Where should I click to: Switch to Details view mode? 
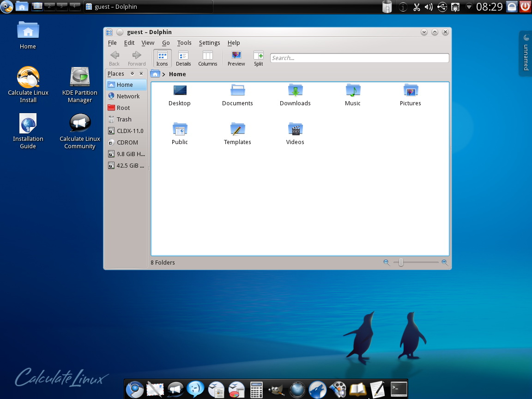click(x=183, y=58)
